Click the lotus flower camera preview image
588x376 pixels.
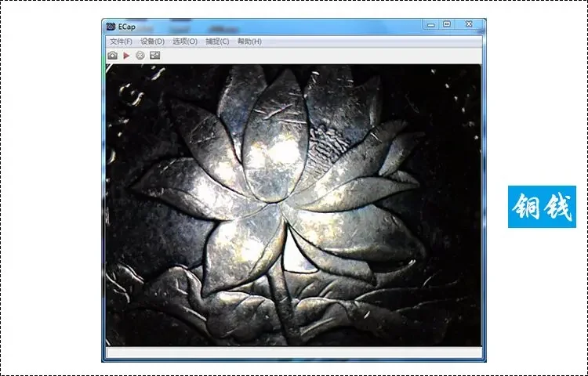tap(293, 205)
